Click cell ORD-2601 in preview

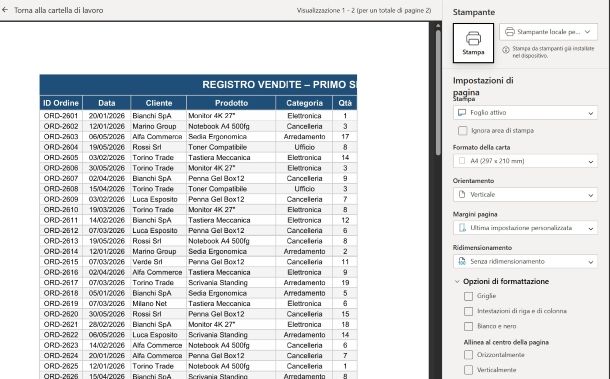61,116
